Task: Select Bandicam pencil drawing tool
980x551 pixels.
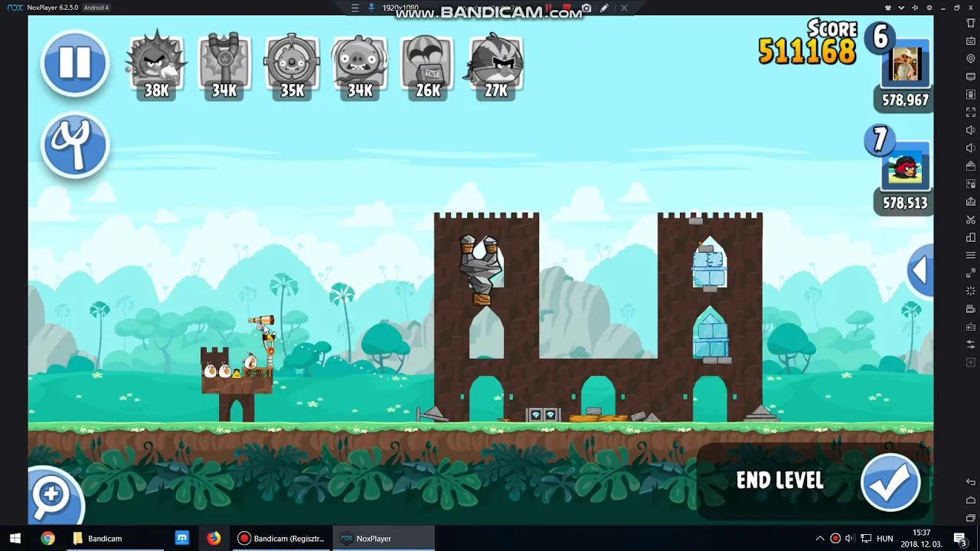Action: tap(604, 8)
